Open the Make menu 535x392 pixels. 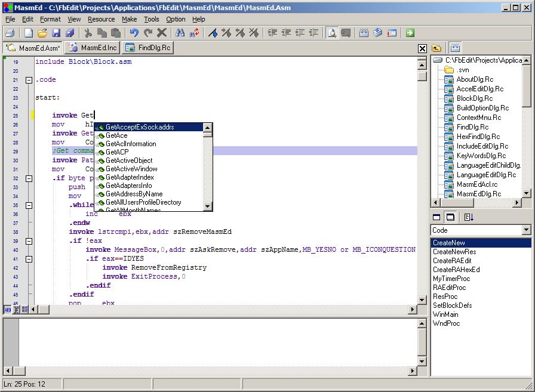click(130, 19)
